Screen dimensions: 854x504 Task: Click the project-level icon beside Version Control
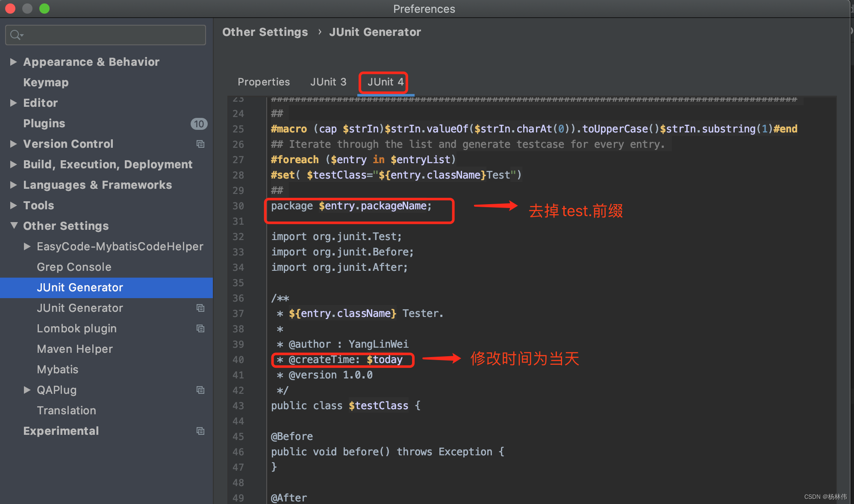[x=200, y=144]
